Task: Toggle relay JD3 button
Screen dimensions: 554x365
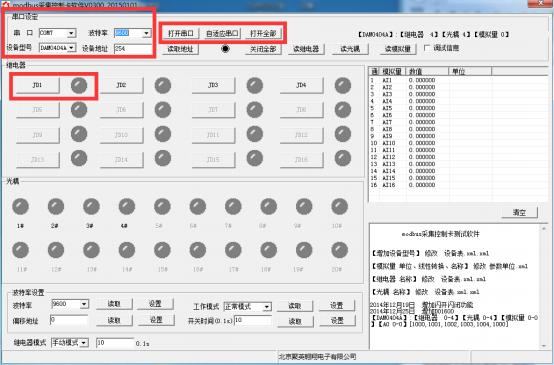Action: pyautogui.click(x=213, y=85)
